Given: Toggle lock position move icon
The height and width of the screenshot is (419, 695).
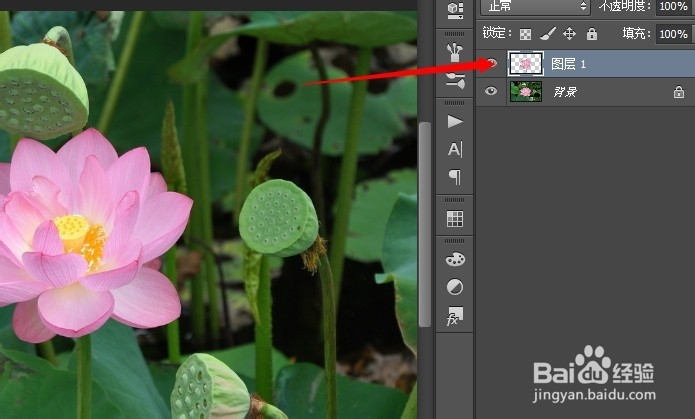Looking at the screenshot, I should pyautogui.click(x=570, y=34).
